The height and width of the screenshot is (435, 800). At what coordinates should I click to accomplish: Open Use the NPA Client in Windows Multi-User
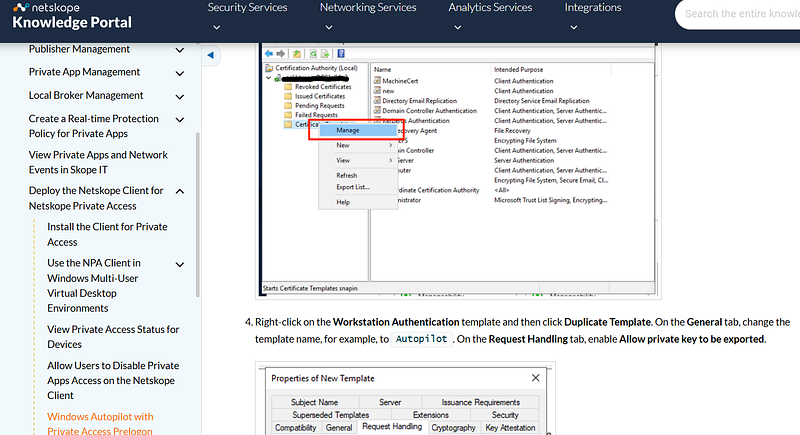[x=94, y=286]
